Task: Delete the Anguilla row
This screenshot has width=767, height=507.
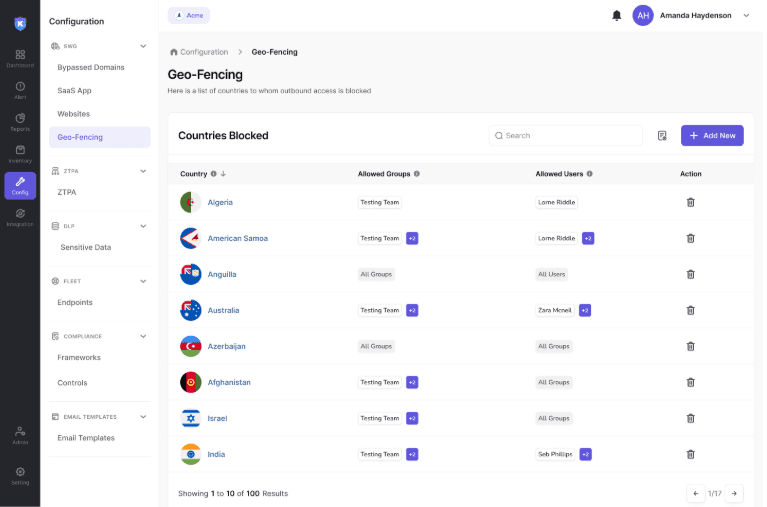Action: (690, 274)
